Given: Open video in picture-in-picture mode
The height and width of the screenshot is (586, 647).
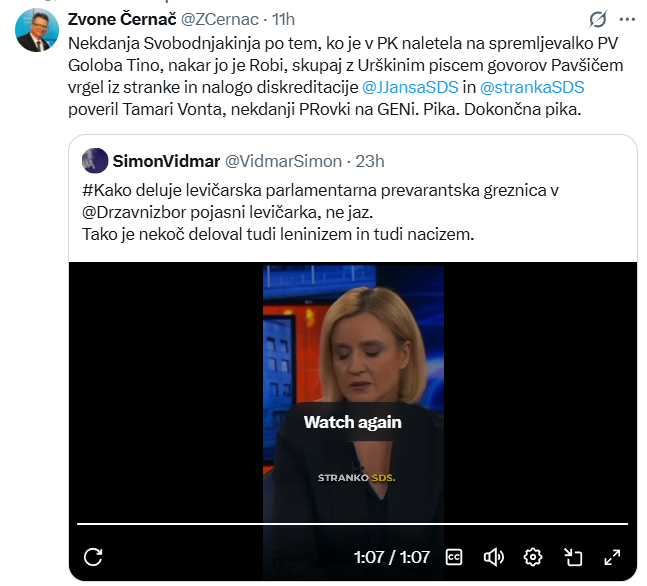Looking at the screenshot, I should (573, 558).
